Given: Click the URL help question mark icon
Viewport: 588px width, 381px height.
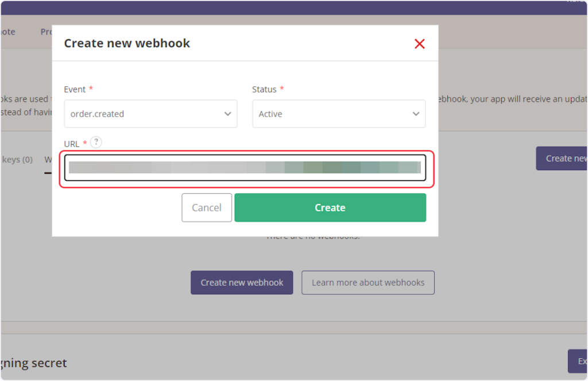Looking at the screenshot, I should pos(96,143).
